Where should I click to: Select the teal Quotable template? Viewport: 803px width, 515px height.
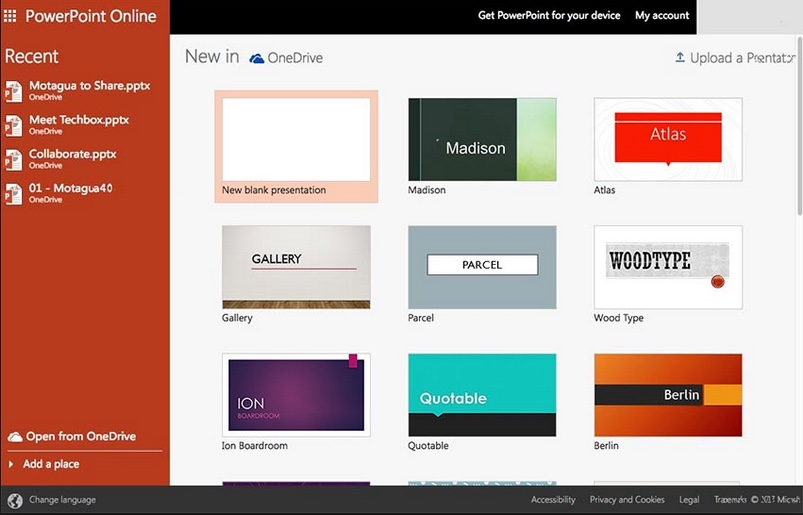click(x=482, y=395)
